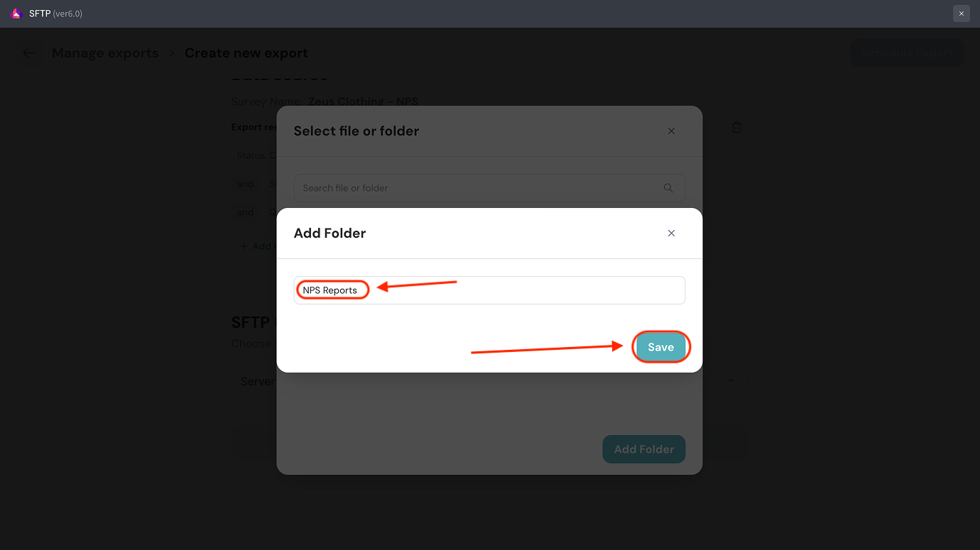Click the Search file or folder box
This screenshot has width=980, height=550.
click(x=476, y=188)
